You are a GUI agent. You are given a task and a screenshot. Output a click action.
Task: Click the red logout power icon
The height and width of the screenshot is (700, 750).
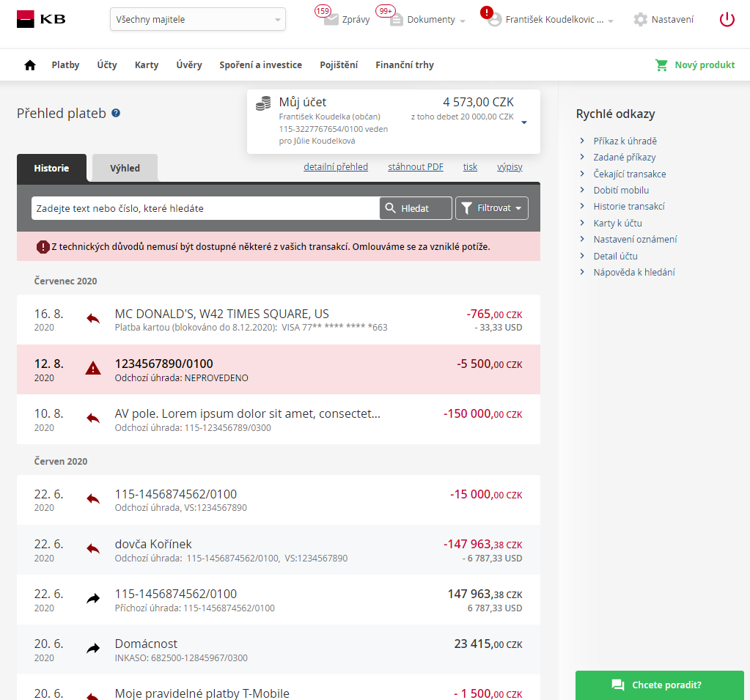point(727,20)
